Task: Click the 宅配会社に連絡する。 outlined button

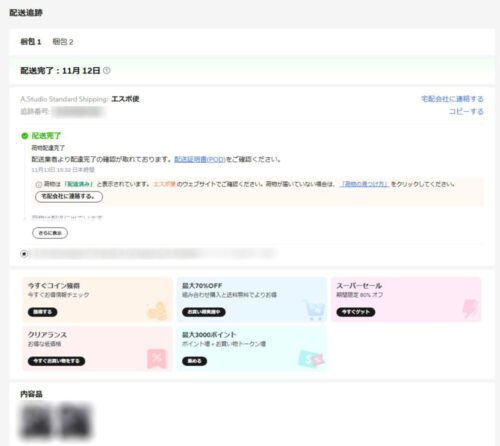Action: click(69, 197)
